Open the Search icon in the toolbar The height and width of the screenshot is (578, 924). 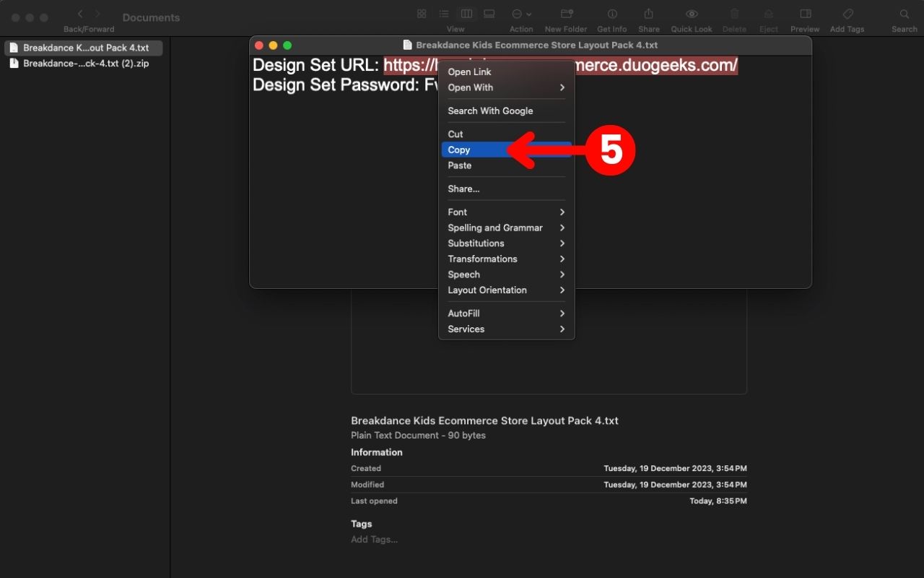904,13
